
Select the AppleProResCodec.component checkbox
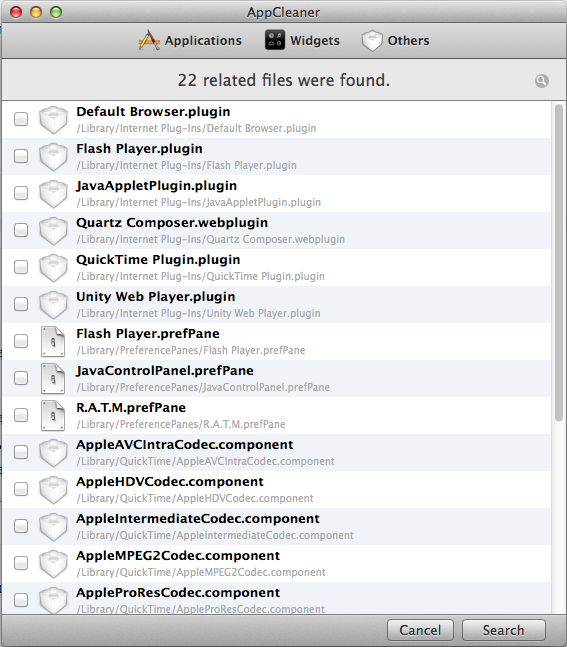click(x=21, y=600)
